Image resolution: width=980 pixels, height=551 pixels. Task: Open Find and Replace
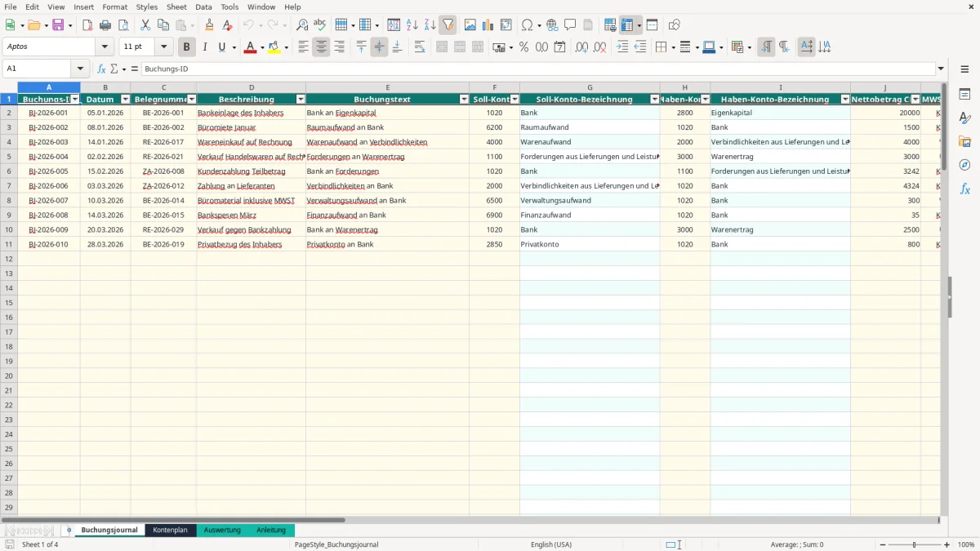click(302, 25)
